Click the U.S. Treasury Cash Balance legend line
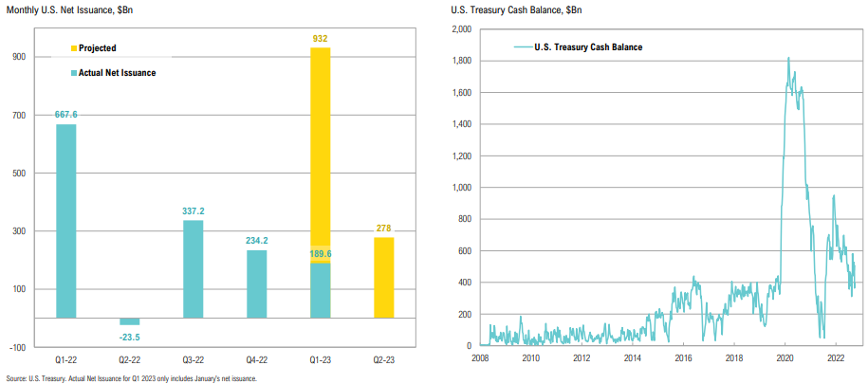Image resolution: width=868 pixels, height=384 pixels. [525, 46]
